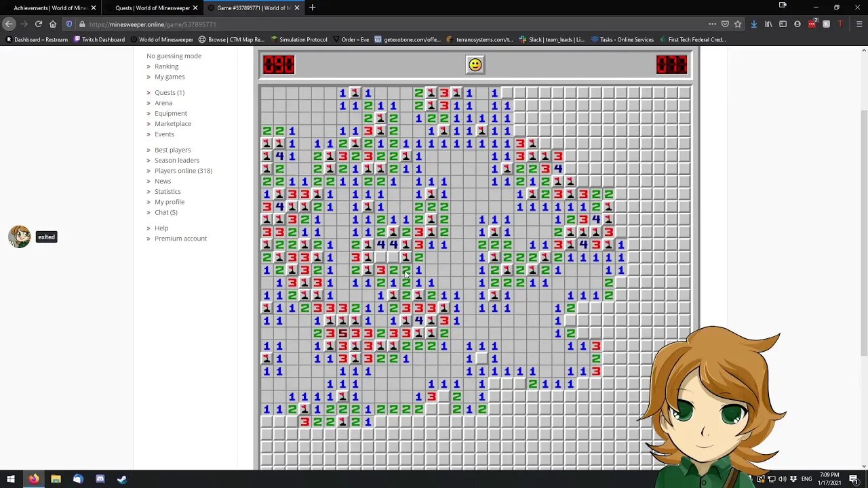Open Tasks - Online Services bookmark
Screen dimensions: 868x488
(x=622, y=39)
